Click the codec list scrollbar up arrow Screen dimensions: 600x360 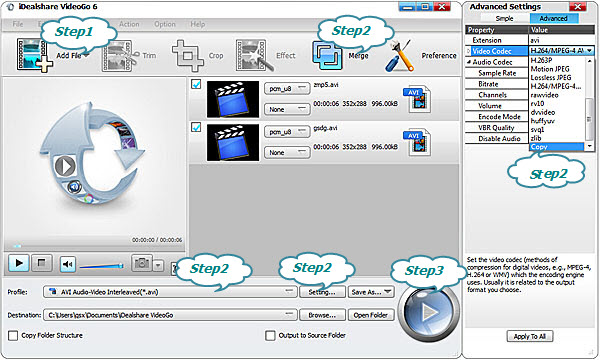coord(590,61)
